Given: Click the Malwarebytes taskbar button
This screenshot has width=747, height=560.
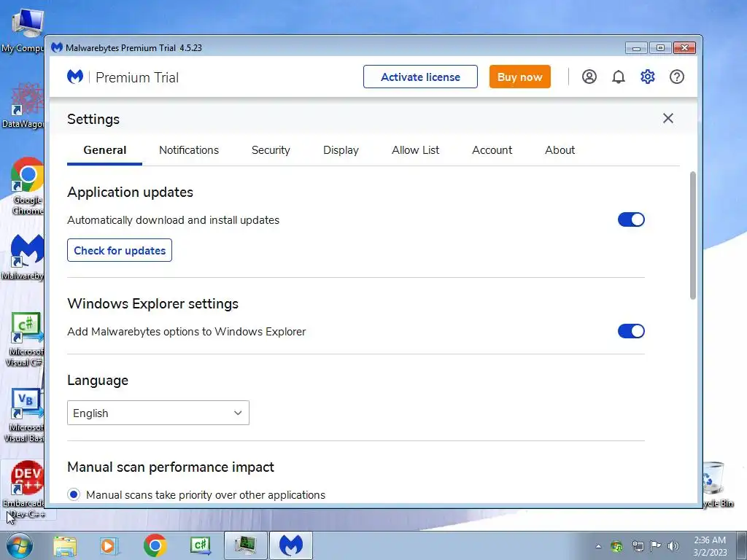Looking at the screenshot, I should click(x=291, y=545).
